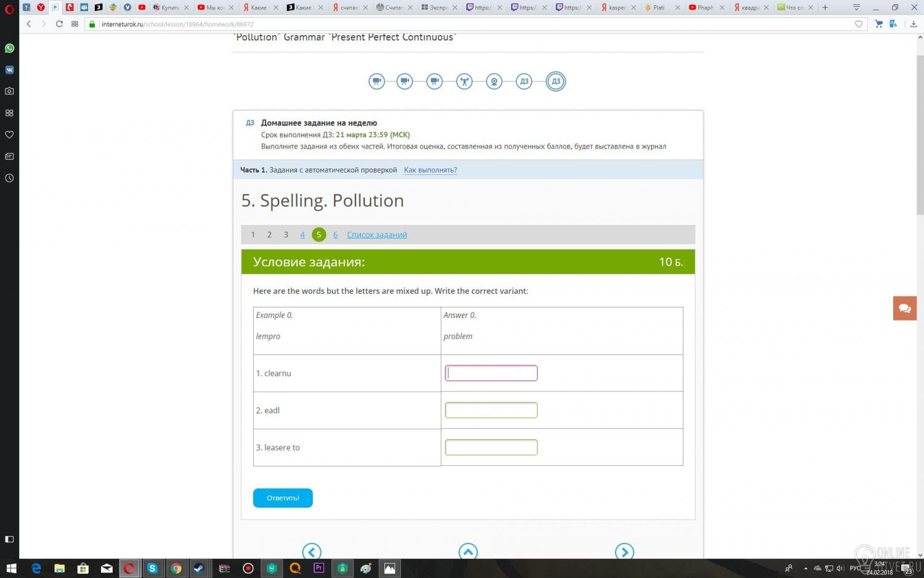
Task: Open Steam from the Windows taskbar
Action: click(200, 568)
